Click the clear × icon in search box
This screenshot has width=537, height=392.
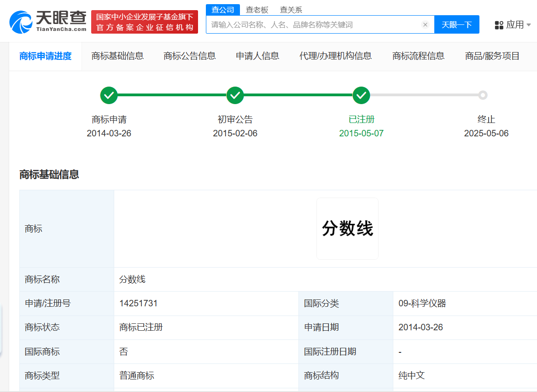click(x=425, y=25)
